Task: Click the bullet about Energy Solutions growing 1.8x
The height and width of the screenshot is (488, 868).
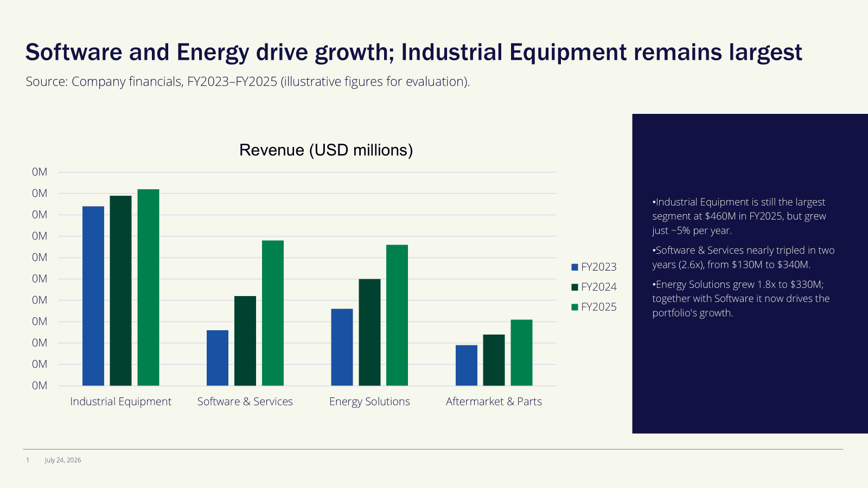Action: click(x=741, y=299)
